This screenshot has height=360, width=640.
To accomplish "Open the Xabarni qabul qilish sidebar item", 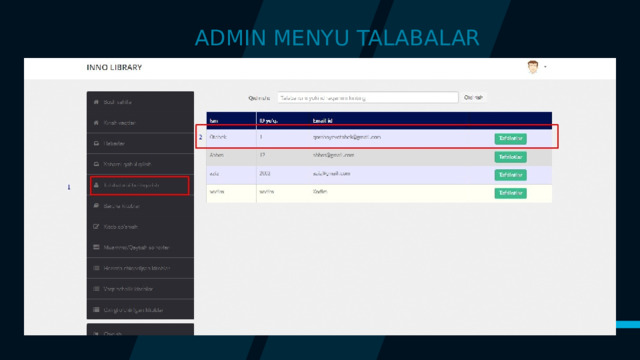I will [x=140, y=164].
